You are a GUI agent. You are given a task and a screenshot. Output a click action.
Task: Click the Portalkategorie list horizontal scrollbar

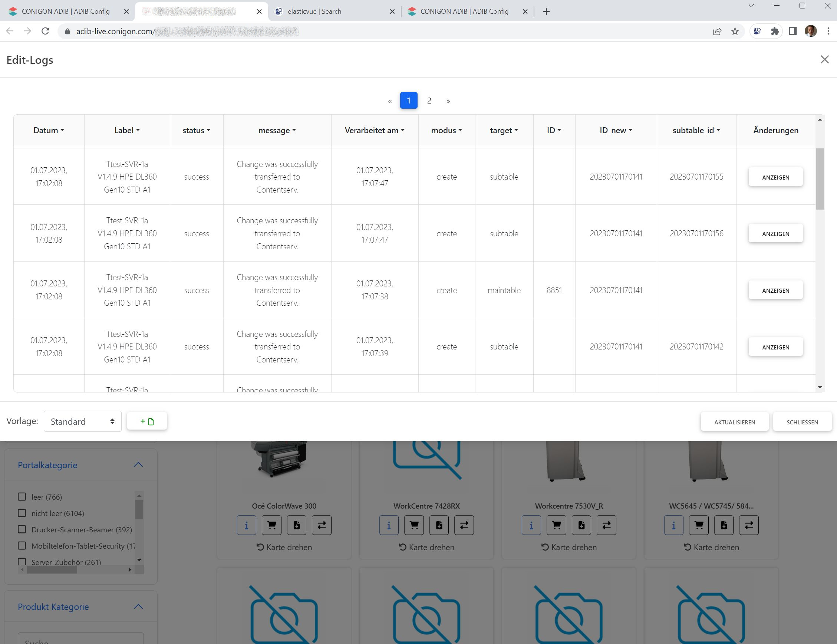(52, 570)
